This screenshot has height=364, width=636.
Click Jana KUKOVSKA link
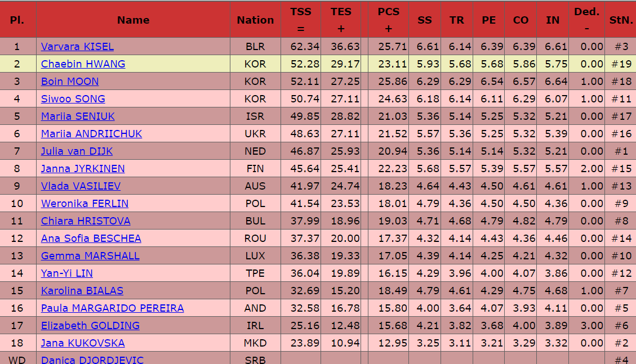(x=83, y=343)
